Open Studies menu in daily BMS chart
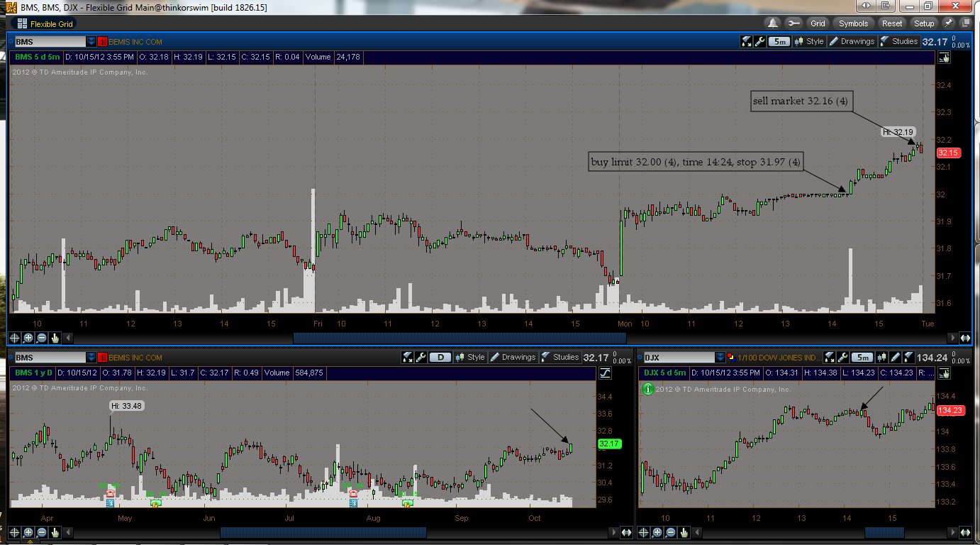980x545 pixels. point(560,357)
